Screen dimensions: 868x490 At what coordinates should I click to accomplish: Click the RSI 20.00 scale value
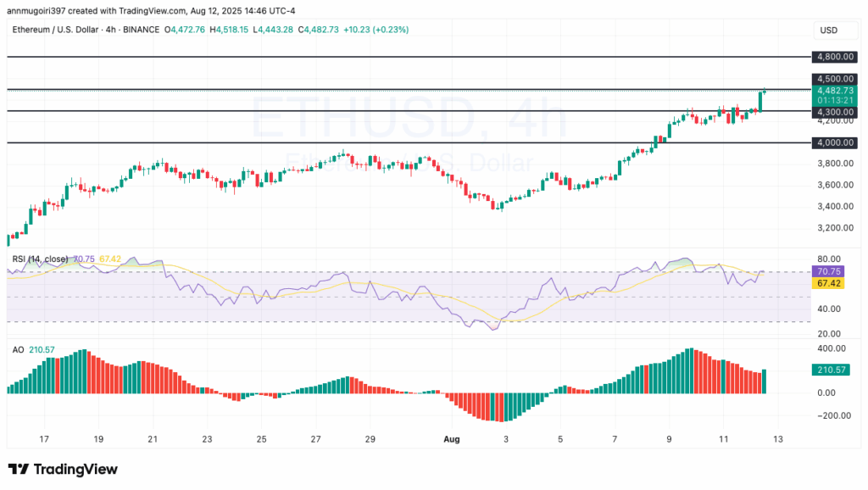pyautogui.click(x=829, y=334)
